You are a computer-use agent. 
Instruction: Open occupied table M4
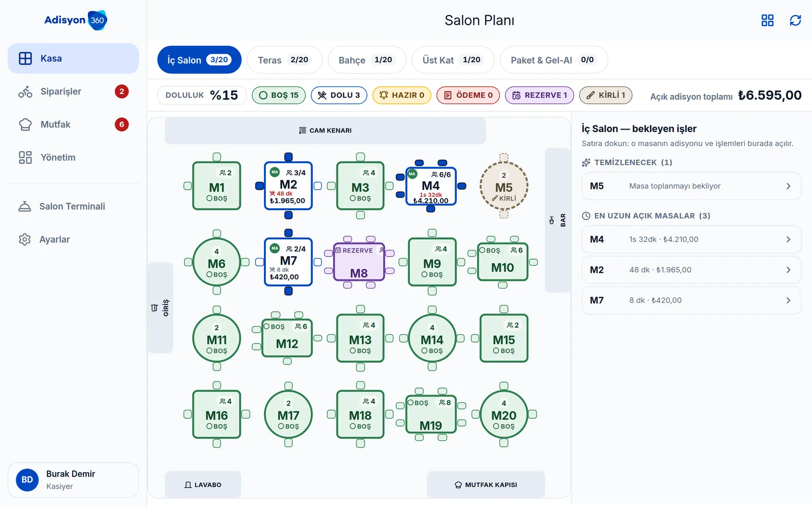[x=431, y=186]
